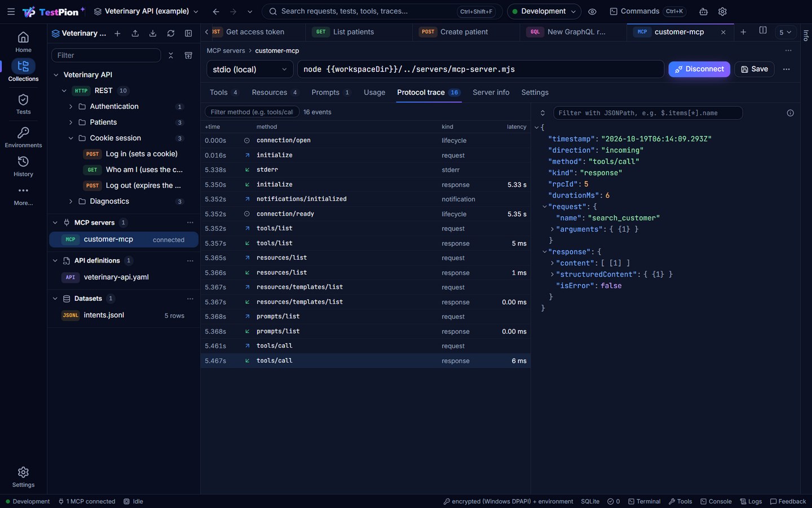Expand the Diagnostics folder
812x508 pixels.
coord(70,202)
